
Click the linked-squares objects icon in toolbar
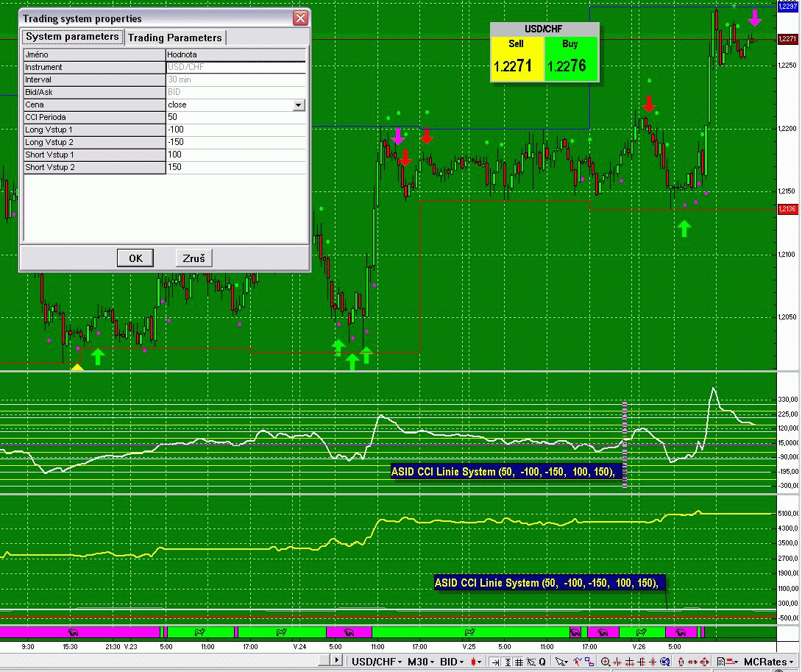click(x=589, y=662)
